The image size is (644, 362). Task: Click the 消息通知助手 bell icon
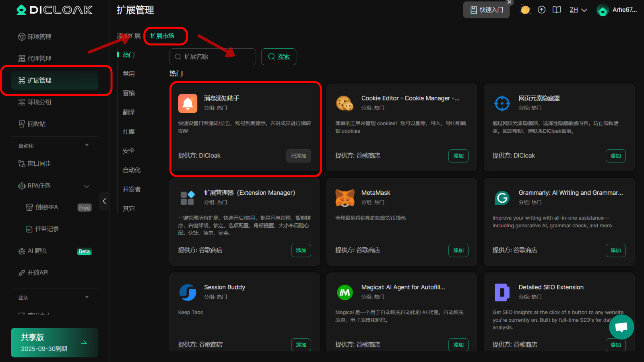coord(188,103)
